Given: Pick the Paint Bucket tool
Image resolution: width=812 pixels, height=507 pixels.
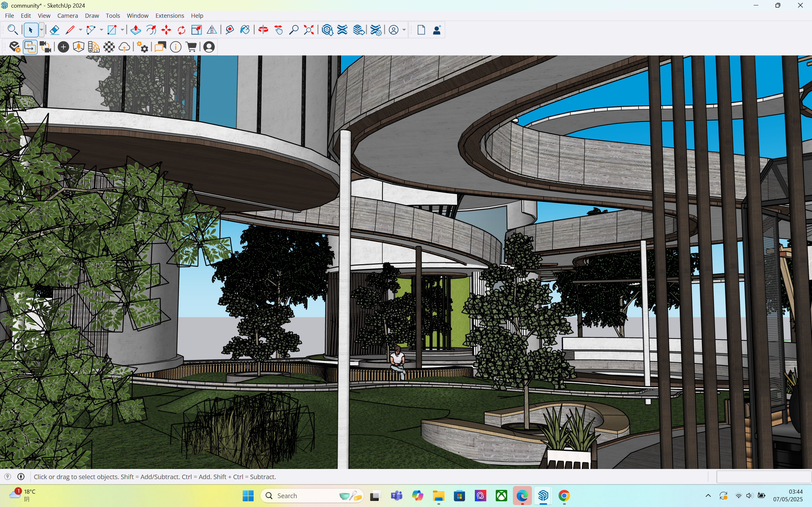Looking at the screenshot, I should pyautogui.click(x=245, y=30).
